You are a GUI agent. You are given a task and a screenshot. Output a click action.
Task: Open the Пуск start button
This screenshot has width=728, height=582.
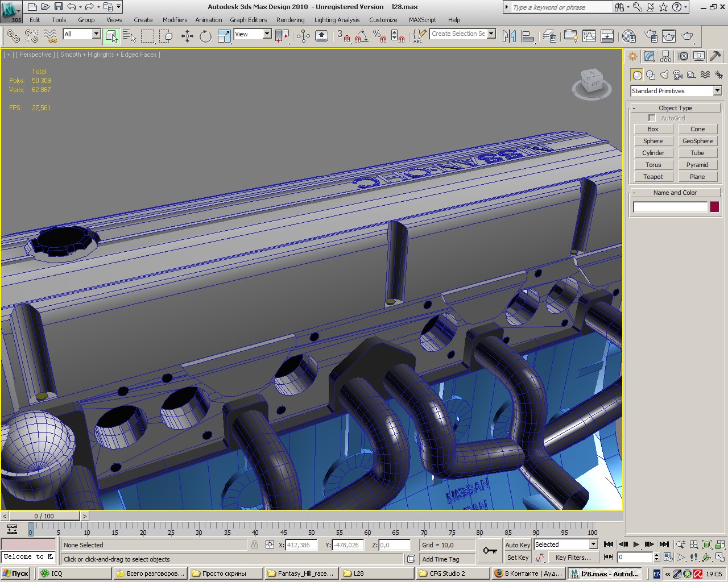(x=16, y=573)
